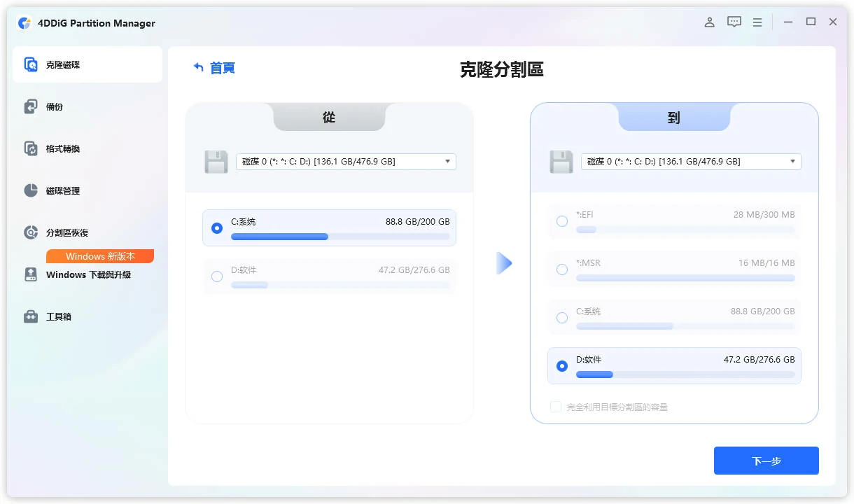This screenshot has width=854, height=504.
Task: Open the feedback chat icon
Action: (x=734, y=22)
